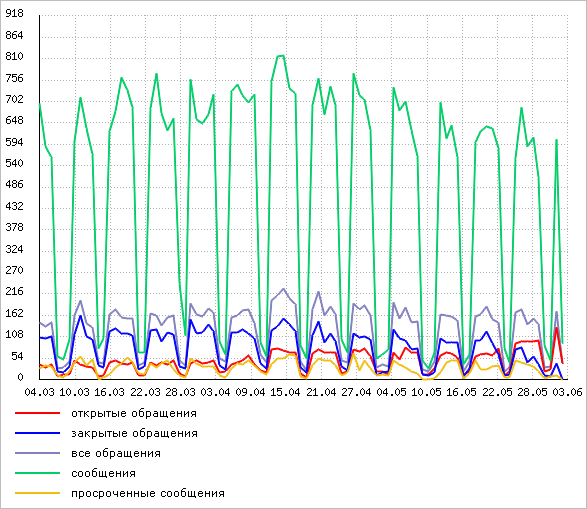Click the blue legend line swatch
This screenshot has width=587, height=509.
[37, 433]
